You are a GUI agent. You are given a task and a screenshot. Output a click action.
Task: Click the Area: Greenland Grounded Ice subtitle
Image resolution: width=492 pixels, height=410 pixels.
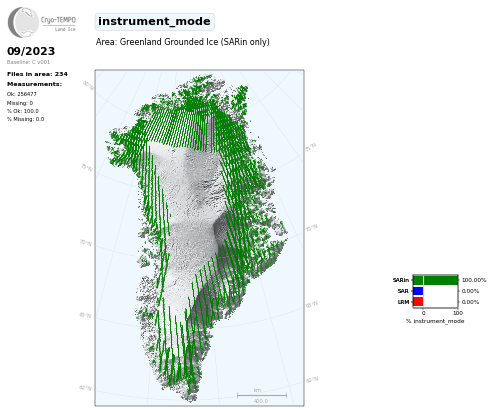tap(183, 42)
